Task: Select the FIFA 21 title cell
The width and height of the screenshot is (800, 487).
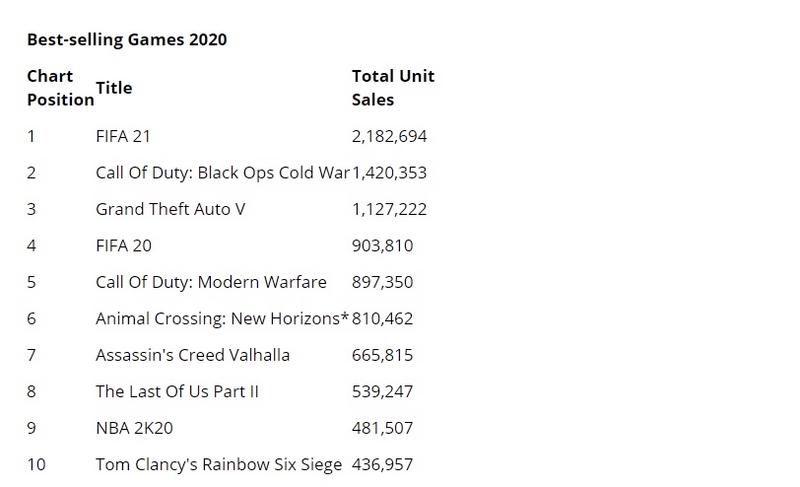Action: [x=123, y=136]
